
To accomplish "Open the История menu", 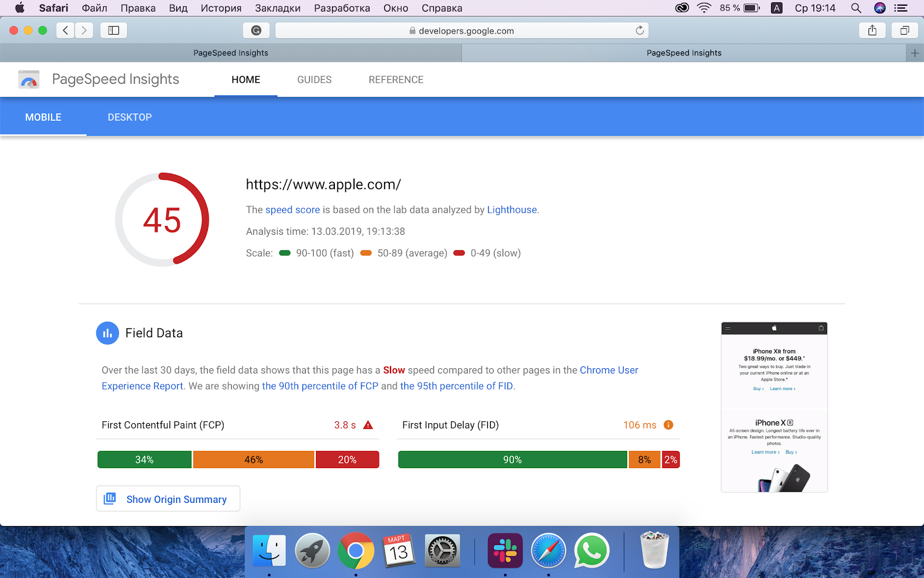I will (221, 8).
